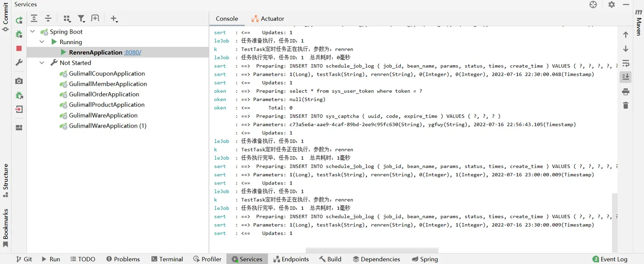Click the console horizontal scrollbar
This screenshot has height=264, width=644.
click(x=372, y=251)
